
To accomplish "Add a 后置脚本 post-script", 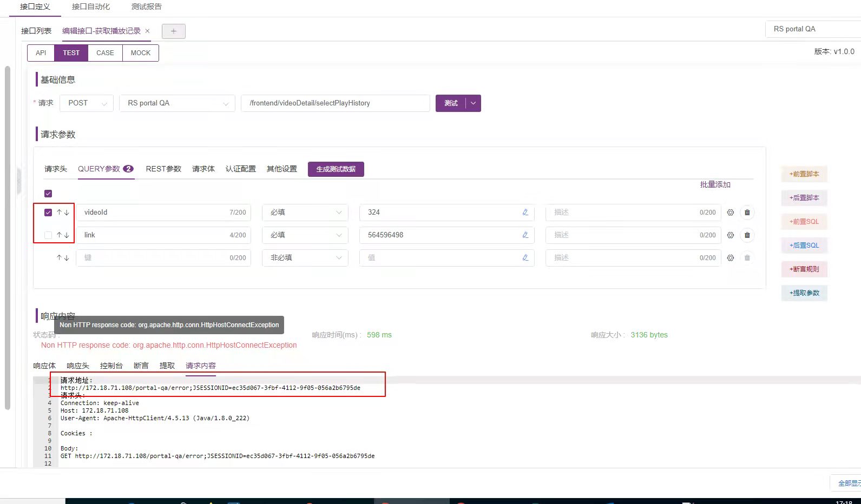I will tap(804, 198).
